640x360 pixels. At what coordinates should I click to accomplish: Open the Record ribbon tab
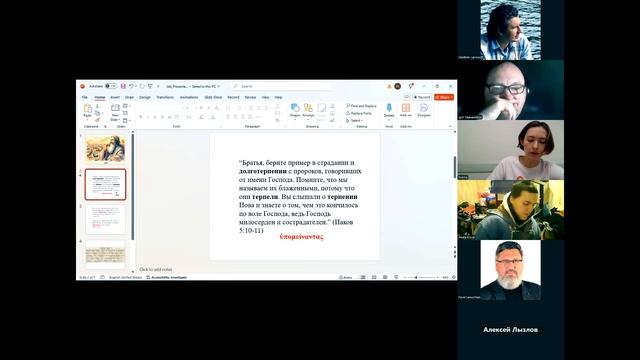point(233,97)
